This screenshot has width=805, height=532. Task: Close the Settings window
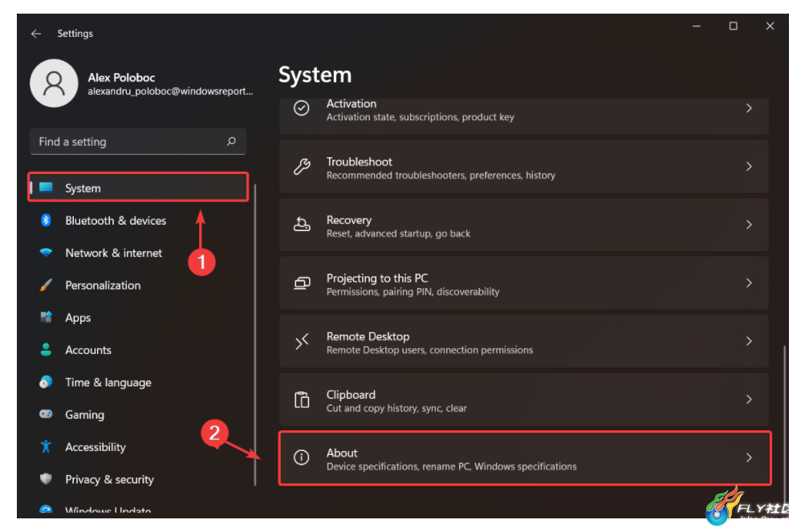[770, 26]
